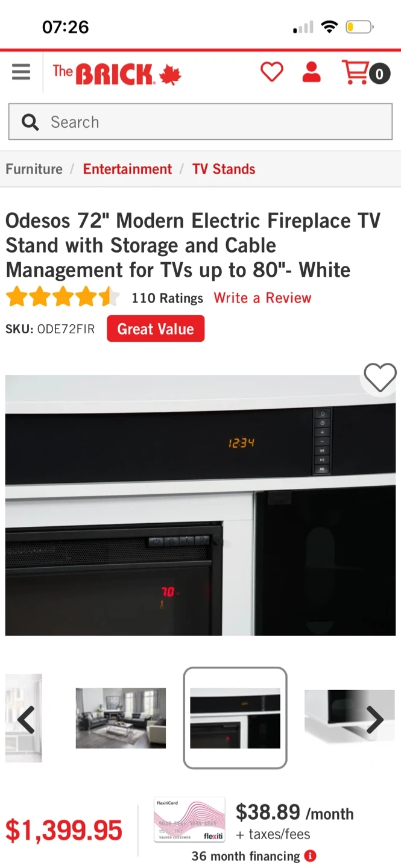Tap the search magnifier icon
Screen dimensions: 401x868
30,122
